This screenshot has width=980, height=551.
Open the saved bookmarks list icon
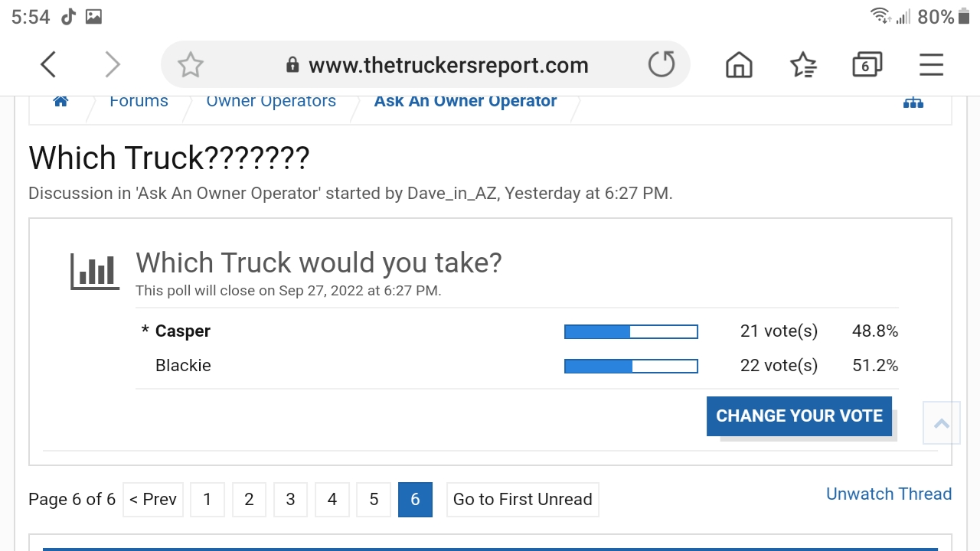(x=803, y=65)
